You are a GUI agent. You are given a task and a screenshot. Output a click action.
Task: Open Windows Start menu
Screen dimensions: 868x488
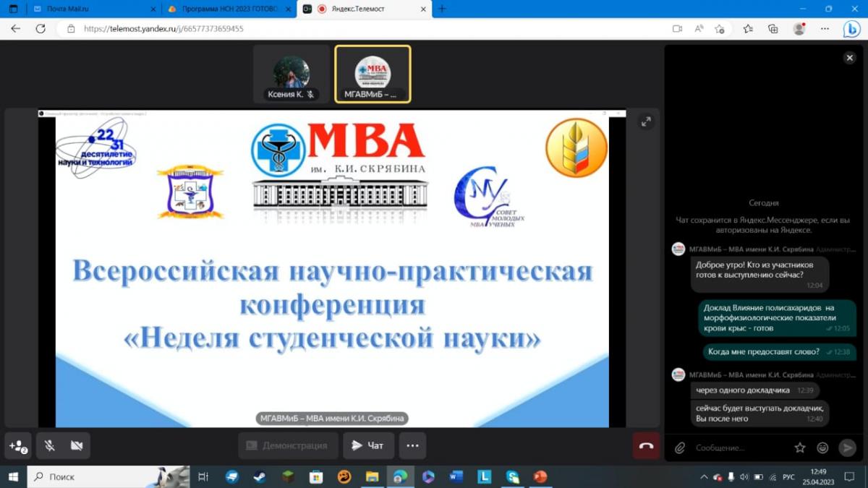pyautogui.click(x=13, y=476)
